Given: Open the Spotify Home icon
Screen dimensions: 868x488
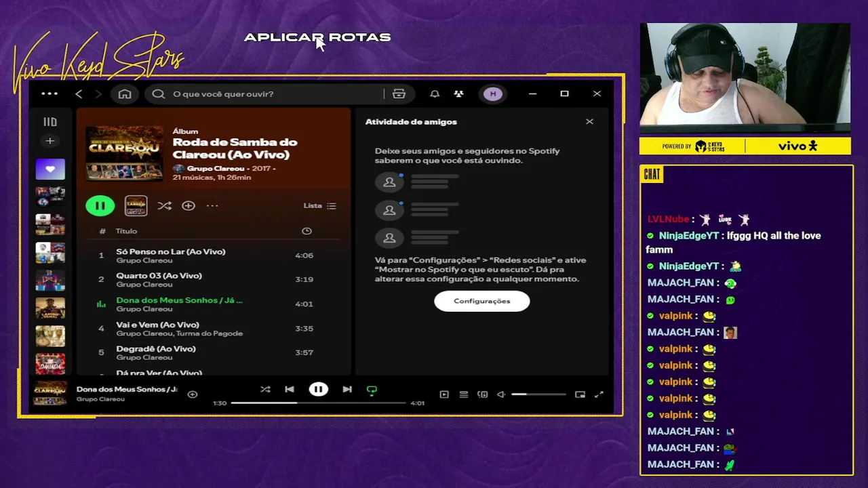Looking at the screenshot, I should [x=125, y=94].
